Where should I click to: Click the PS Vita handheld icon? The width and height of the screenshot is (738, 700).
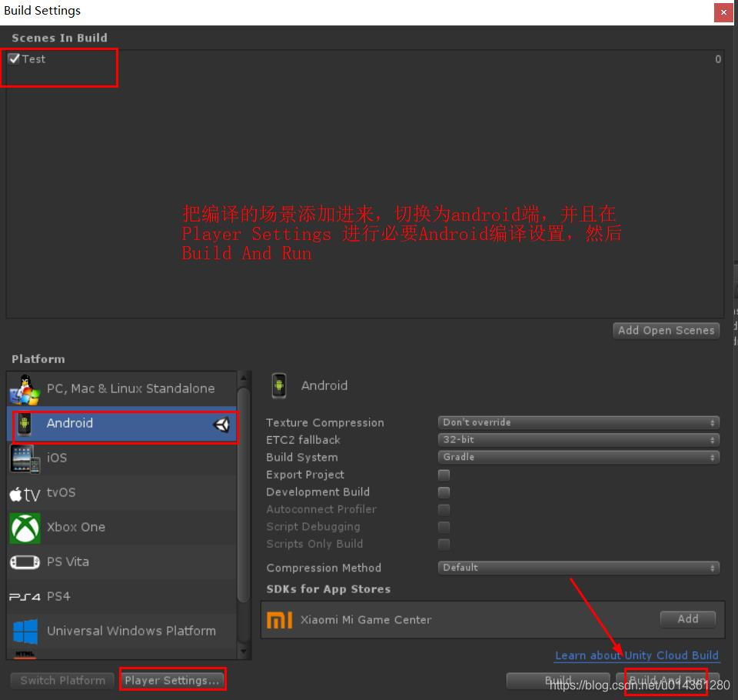(x=25, y=562)
